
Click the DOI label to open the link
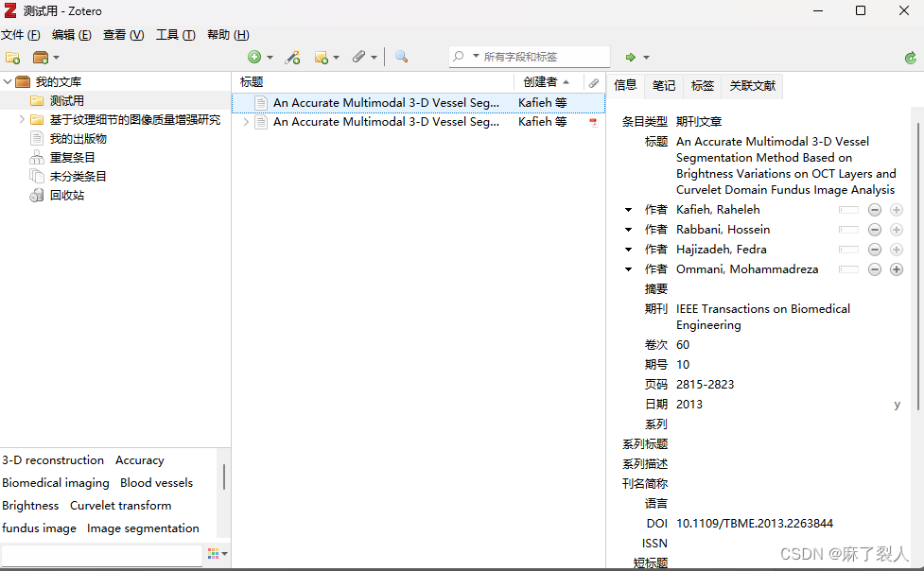coord(656,524)
